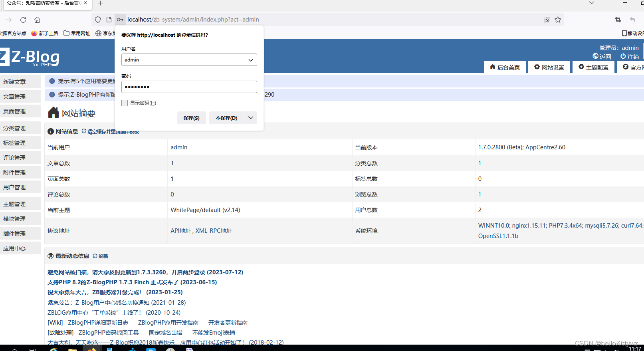Click the 不保存(D) button
644x351 pixels.
(226, 118)
